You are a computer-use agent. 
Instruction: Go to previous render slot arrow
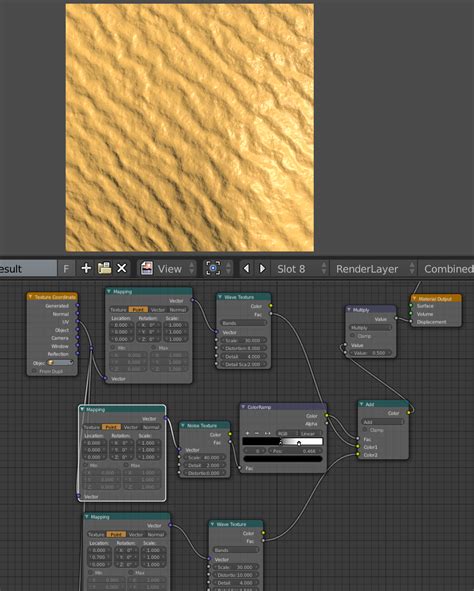pyautogui.click(x=246, y=268)
